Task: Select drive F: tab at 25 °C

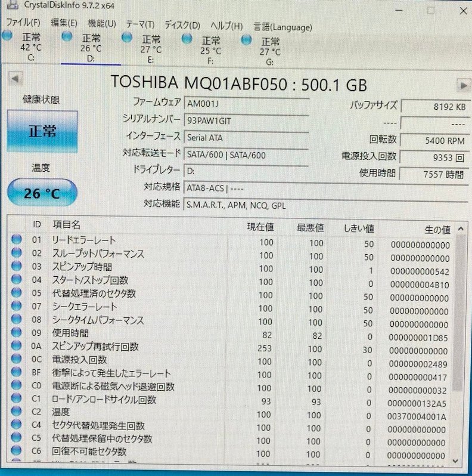Action: click(210, 50)
